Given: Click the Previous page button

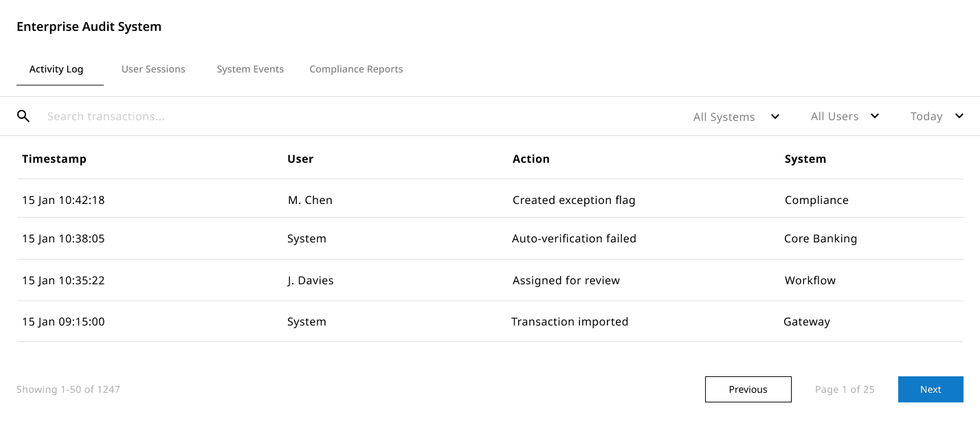Looking at the screenshot, I should click(748, 389).
